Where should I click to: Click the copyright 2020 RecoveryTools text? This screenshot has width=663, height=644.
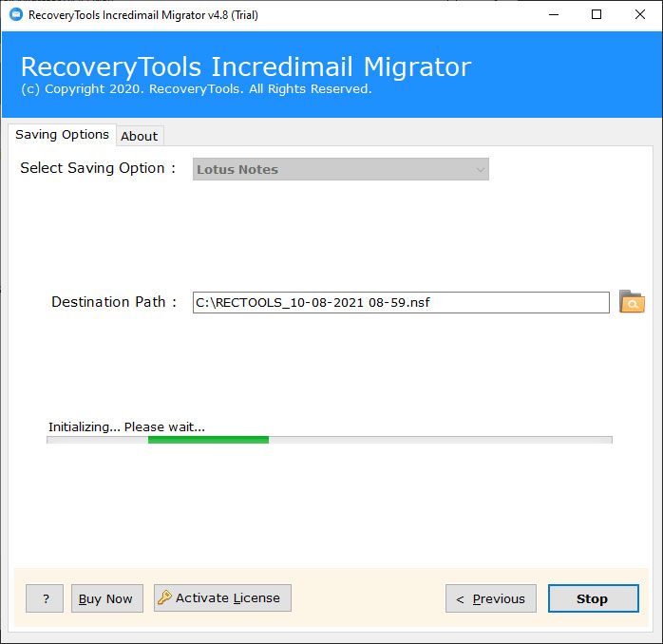[x=197, y=88]
